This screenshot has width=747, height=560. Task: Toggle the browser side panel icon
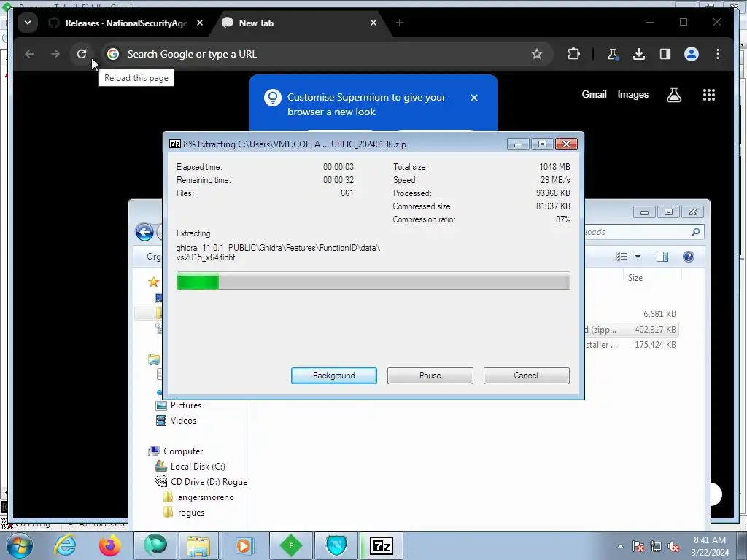[x=665, y=54]
